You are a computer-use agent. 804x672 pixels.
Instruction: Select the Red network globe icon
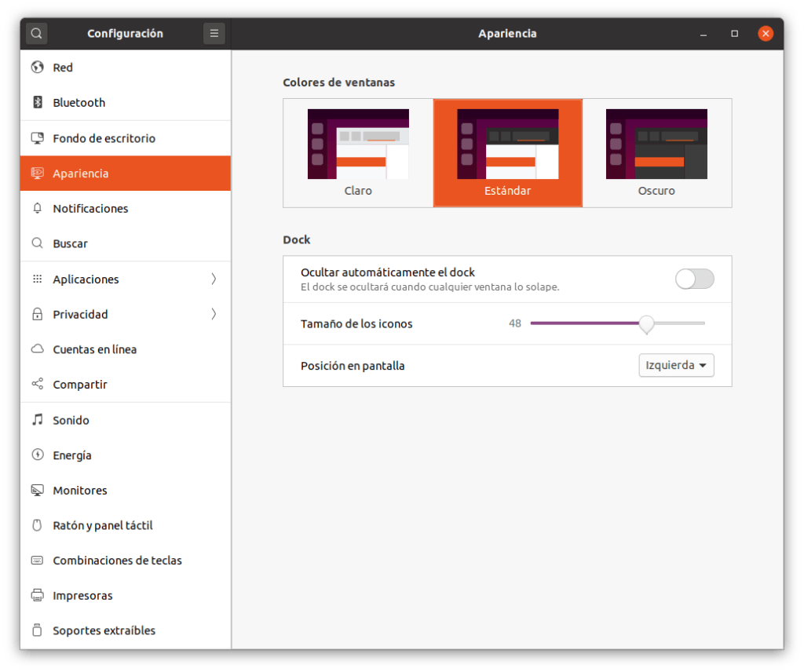point(37,68)
